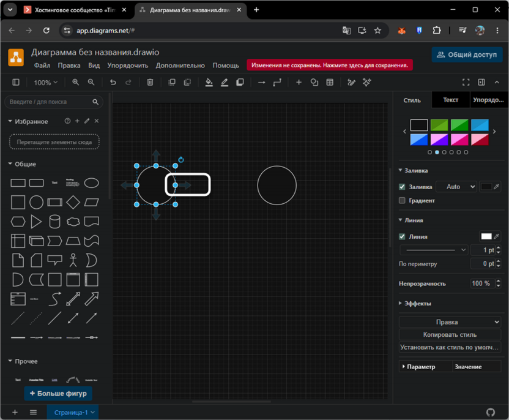This screenshot has height=420, width=509.
Task: Open the Файл menu
Action: [x=42, y=66]
